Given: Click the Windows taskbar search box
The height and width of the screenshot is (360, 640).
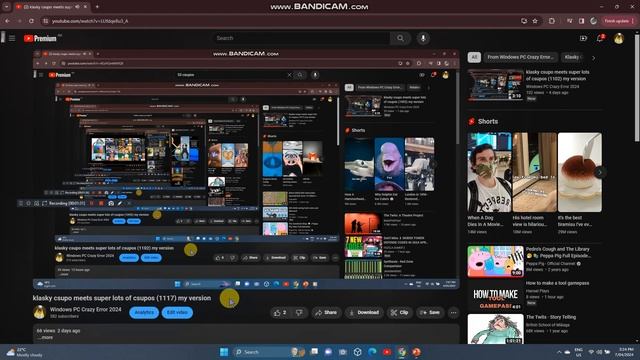Looking at the screenshot, I should tap(269, 352).
